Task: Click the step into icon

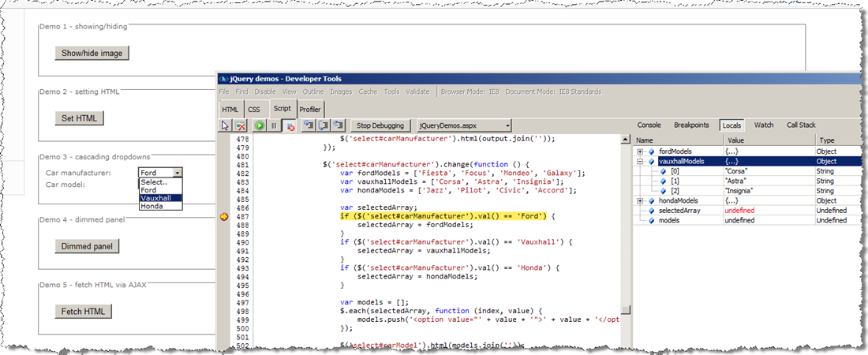Action: coord(309,125)
